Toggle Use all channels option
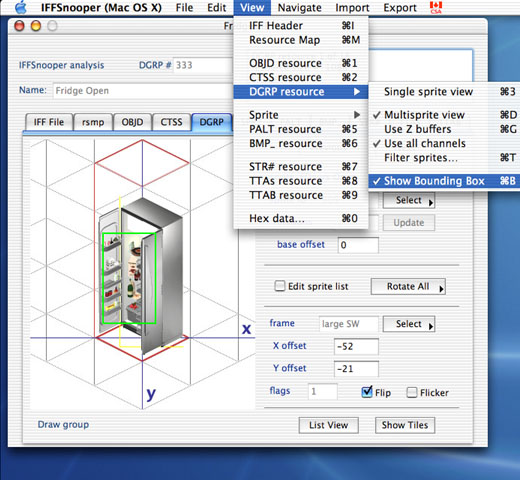The image size is (520, 480). 444,144
